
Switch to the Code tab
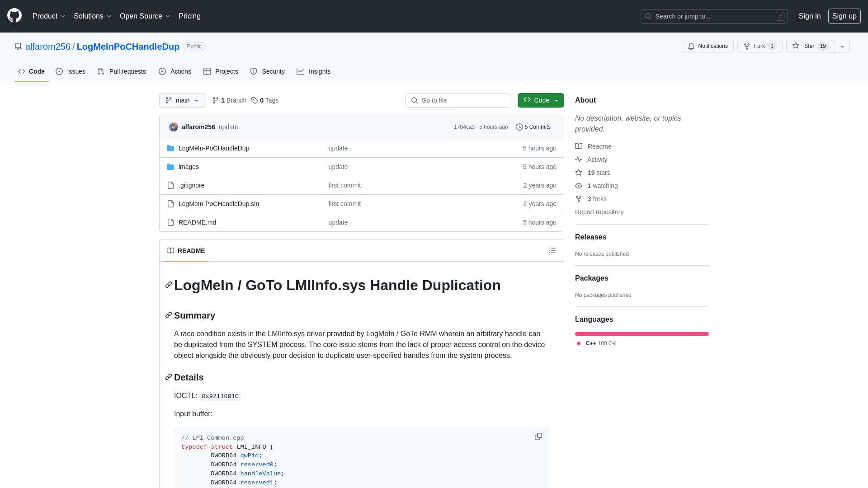pyautogui.click(x=32, y=71)
